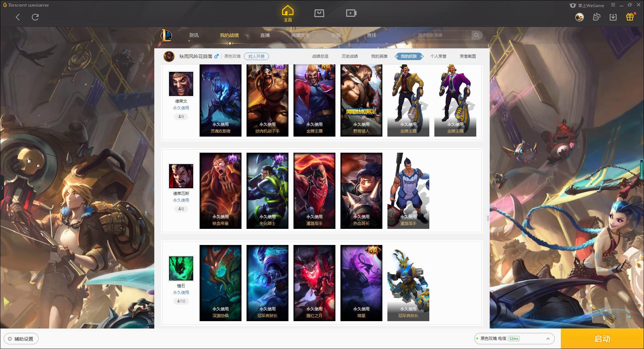This screenshot has height=349, width=644.
Task: Select the 我的皮肤 sub-tab
Action: [409, 56]
